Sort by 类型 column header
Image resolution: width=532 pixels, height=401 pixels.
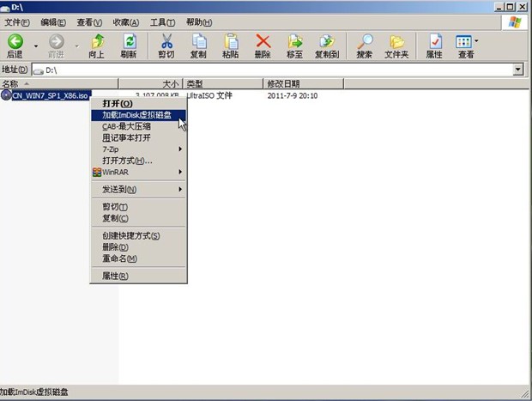click(223, 83)
